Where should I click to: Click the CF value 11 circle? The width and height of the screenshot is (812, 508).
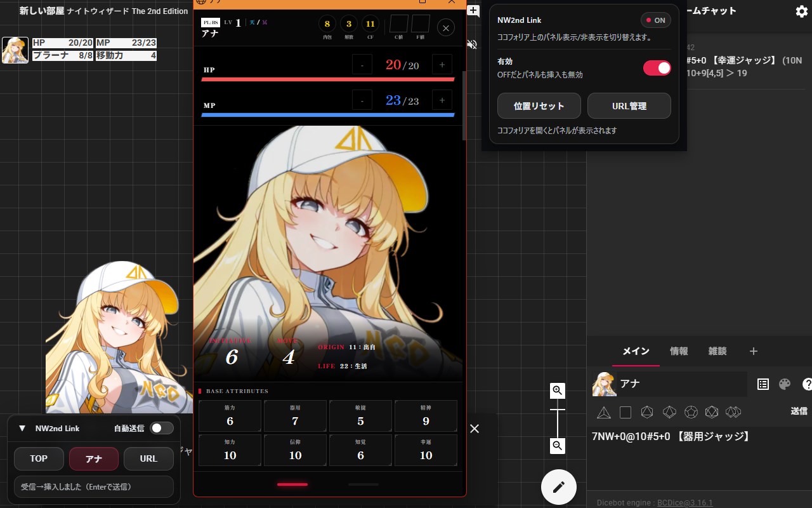[370, 24]
